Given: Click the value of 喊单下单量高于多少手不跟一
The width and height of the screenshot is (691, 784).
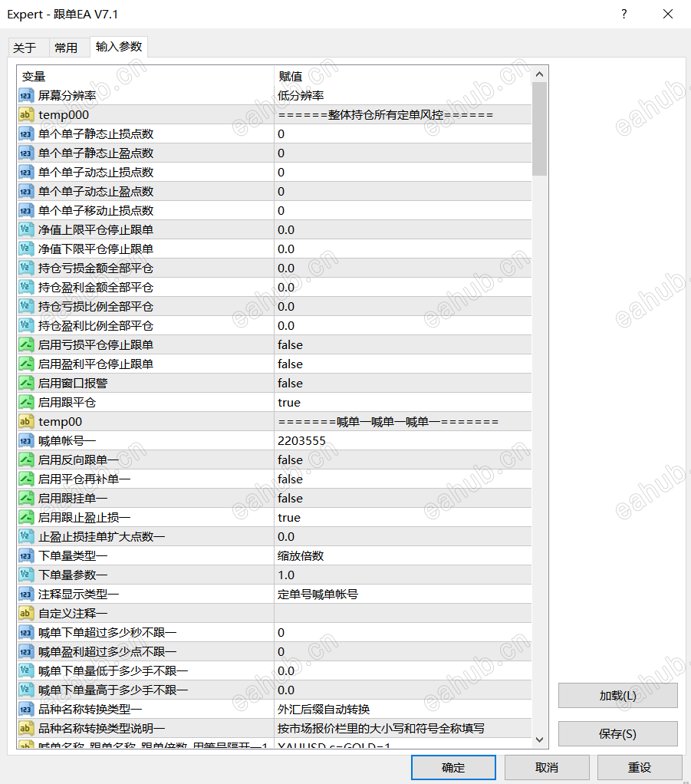Looking at the screenshot, I should (403, 690).
